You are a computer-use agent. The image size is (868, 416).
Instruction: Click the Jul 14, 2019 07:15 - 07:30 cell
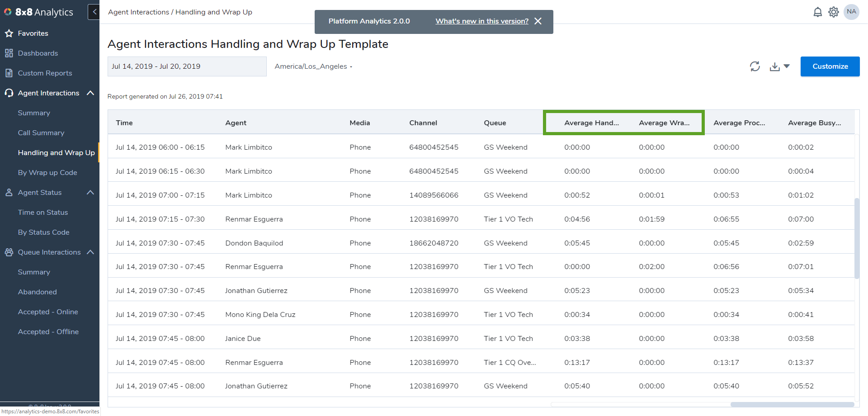tap(160, 219)
